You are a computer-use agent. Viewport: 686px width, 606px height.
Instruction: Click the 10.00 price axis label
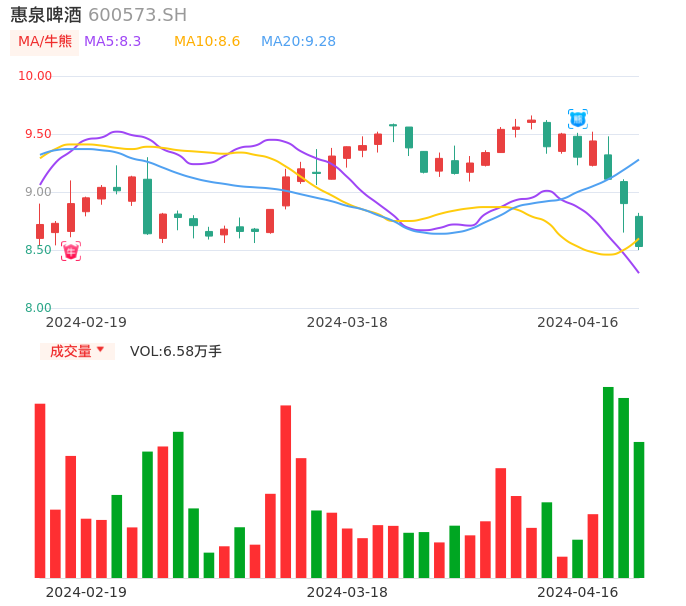(x=35, y=76)
